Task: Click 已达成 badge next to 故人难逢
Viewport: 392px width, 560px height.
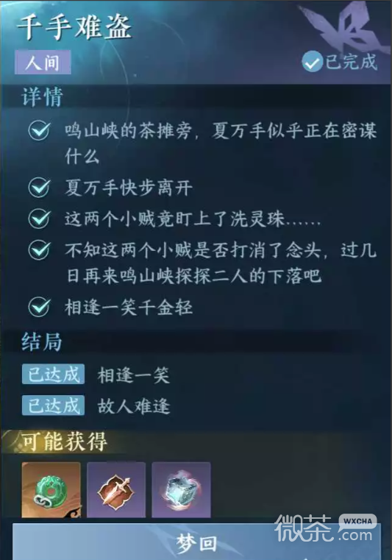Action: point(53,405)
